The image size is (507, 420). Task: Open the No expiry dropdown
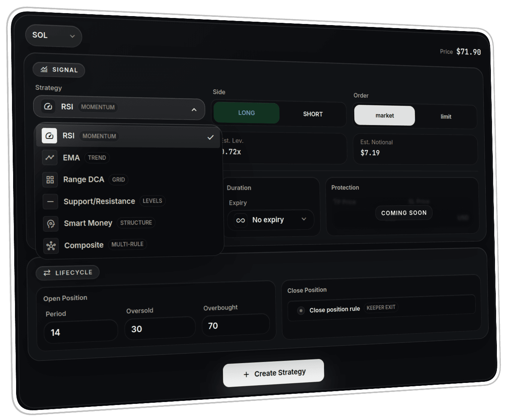(x=271, y=220)
